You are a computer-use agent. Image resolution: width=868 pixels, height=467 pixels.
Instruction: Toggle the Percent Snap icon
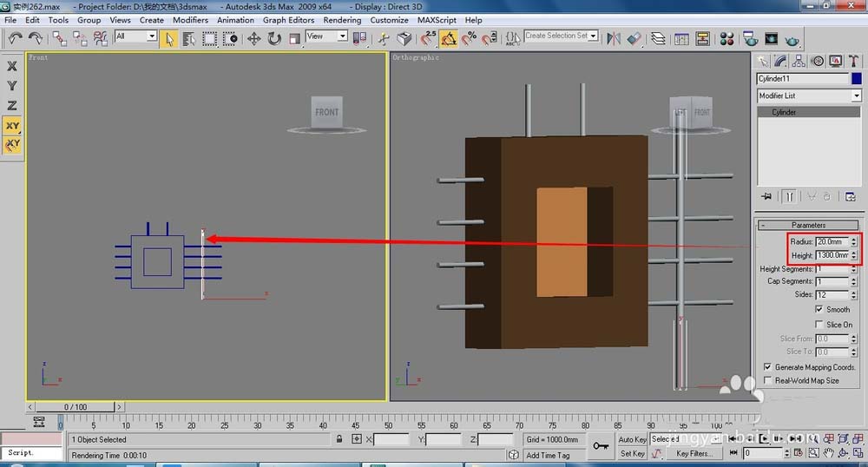tap(469, 38)
